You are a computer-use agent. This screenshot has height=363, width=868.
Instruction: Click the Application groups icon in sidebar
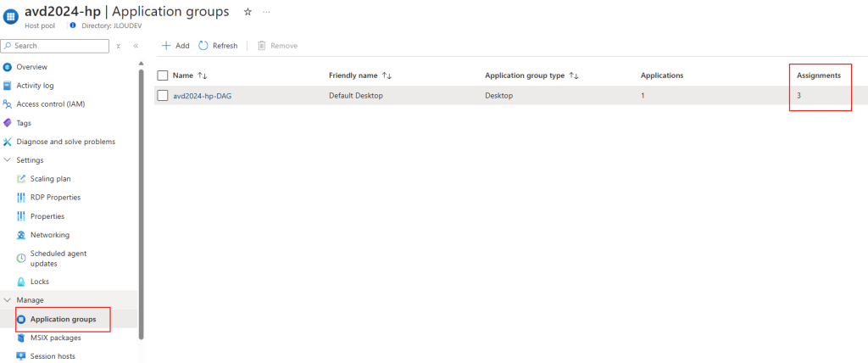(x=21, y=319)
